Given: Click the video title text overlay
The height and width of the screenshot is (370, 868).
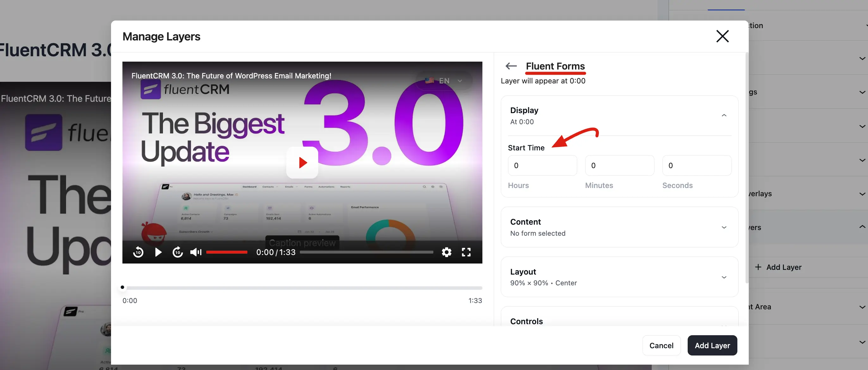Looking at the screenshot, I should 231,76.
